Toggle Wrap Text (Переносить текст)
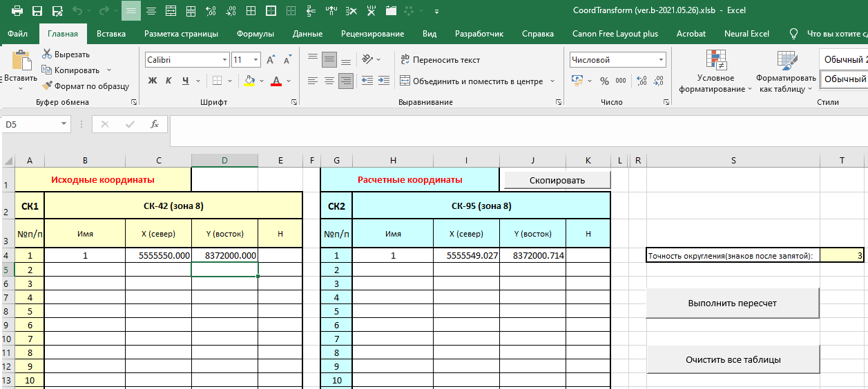 tap(441, 60)
